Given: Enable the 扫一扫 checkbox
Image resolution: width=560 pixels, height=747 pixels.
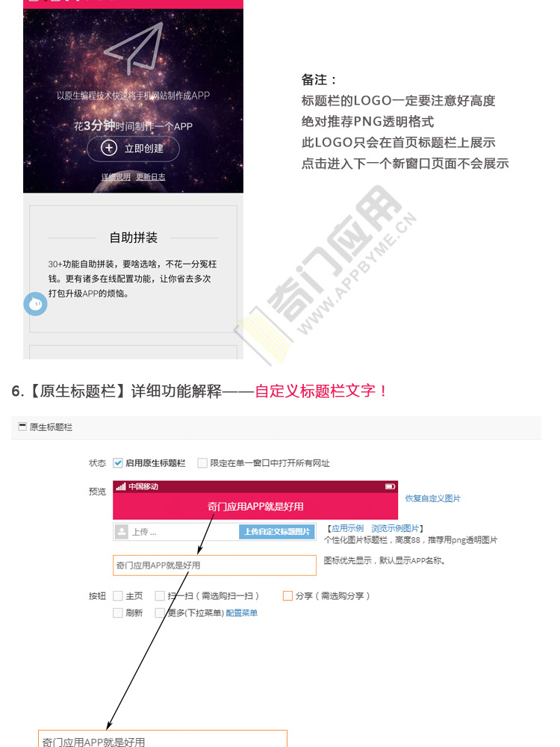Looking at the screenshot, I should 160,595.
